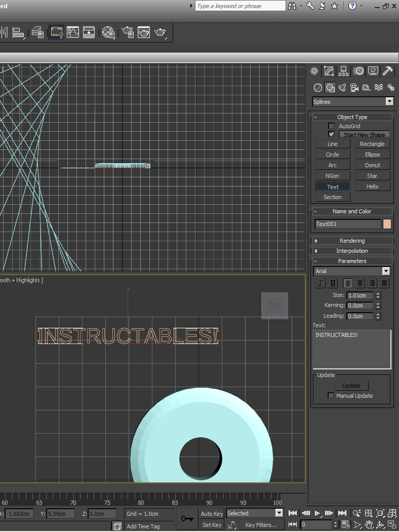Viewport: 399px width, 532px height.
Task: Toggle underline text style
Action: pos(333,283)
